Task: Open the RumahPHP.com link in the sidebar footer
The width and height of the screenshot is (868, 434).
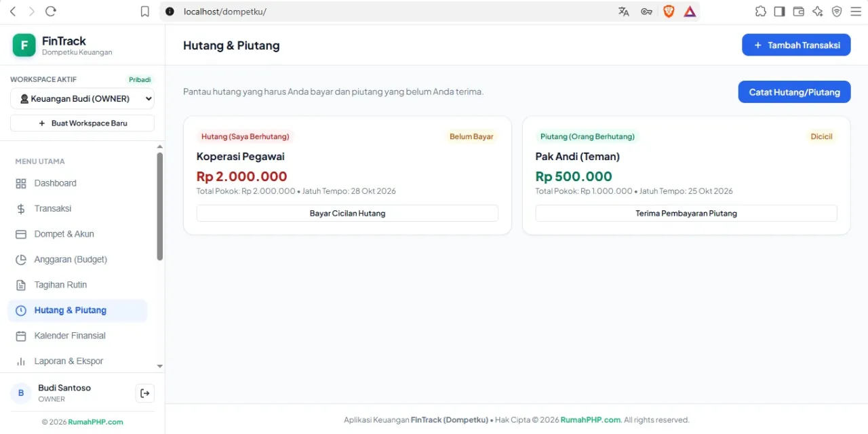Action: 96,422
